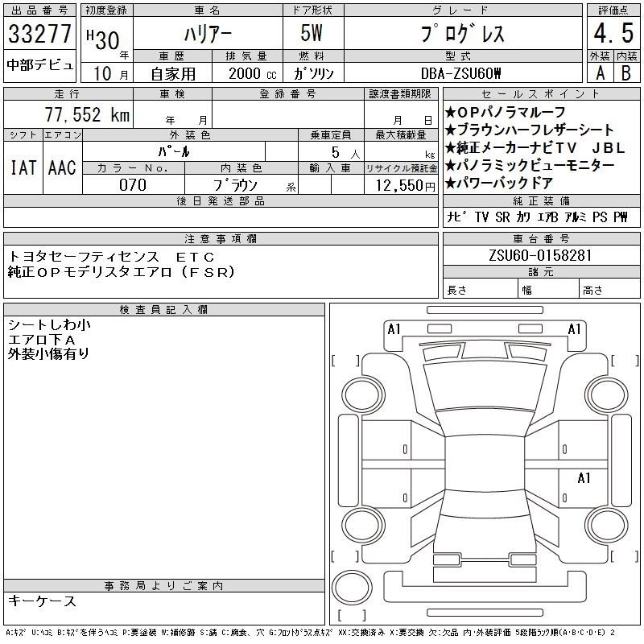
Task: Click the H30 registration year
Action: pos(103,39)
